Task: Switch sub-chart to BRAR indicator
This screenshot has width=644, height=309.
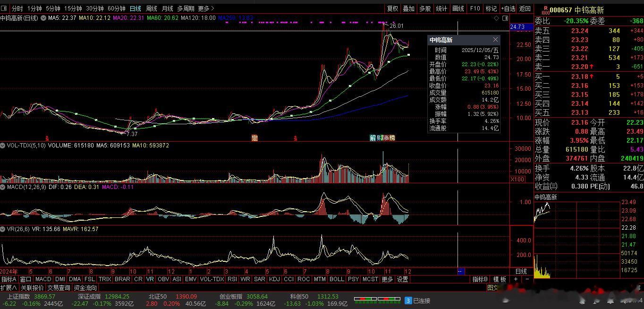Action: click(122, 279)
